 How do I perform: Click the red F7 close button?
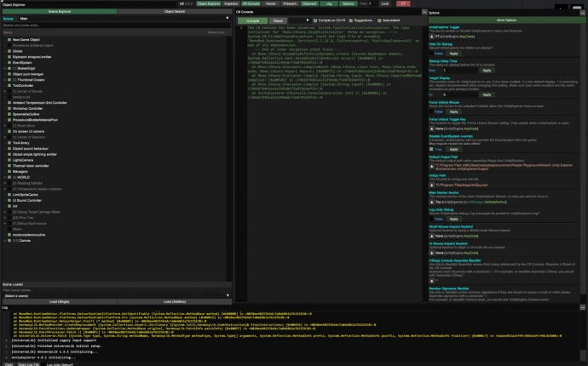tap(403, 3)
